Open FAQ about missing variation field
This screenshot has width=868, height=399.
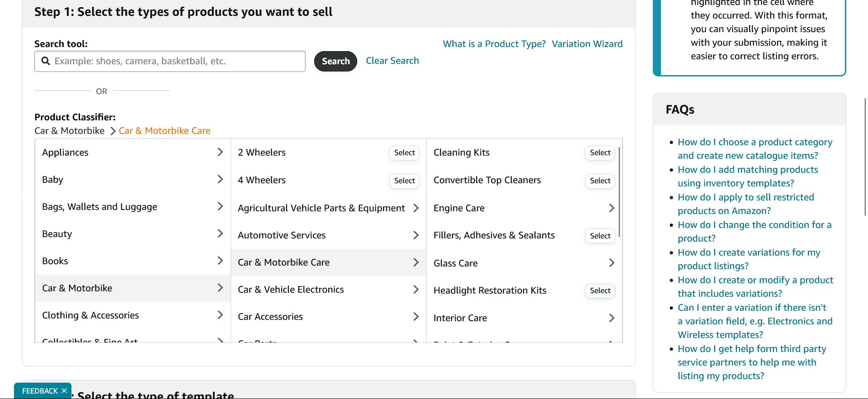[x=755, y=321]
